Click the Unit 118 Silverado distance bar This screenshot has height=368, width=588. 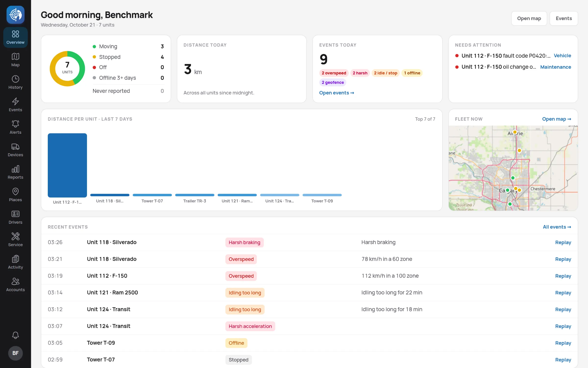coord(110,195)
